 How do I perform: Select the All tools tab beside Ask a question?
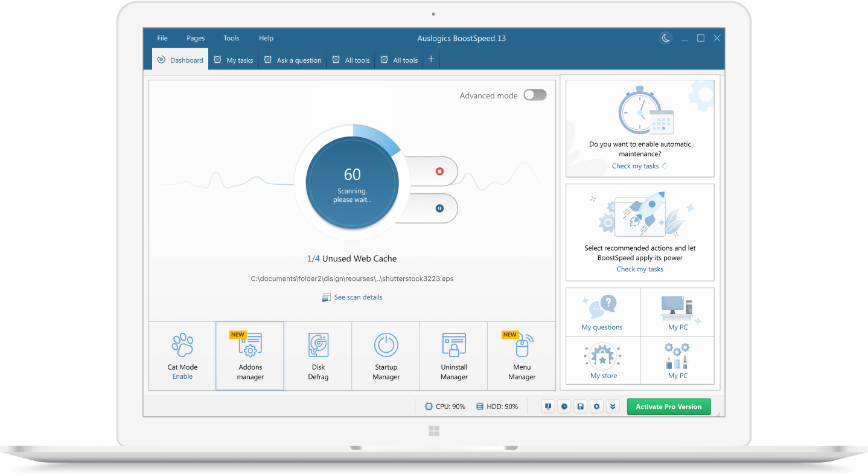point(351,60)
